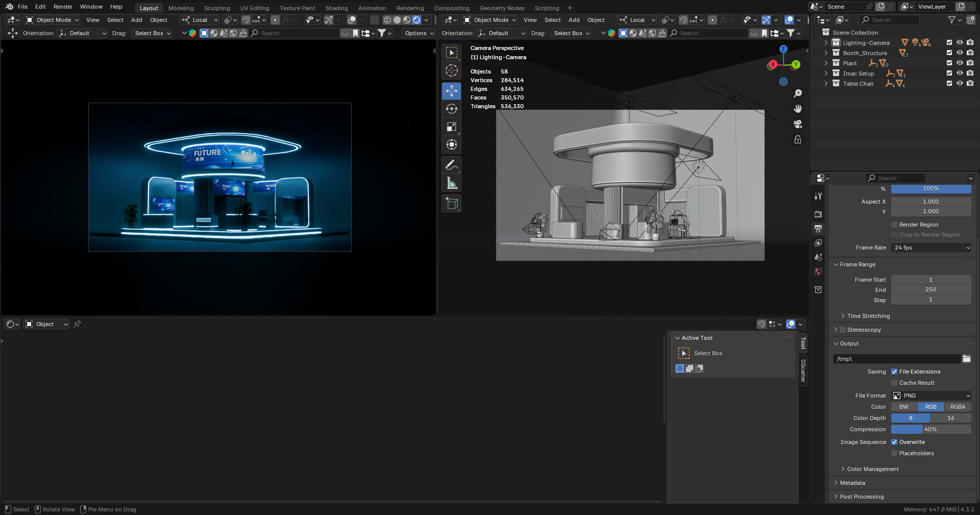Click the outliner Search field

pos(889,20)
